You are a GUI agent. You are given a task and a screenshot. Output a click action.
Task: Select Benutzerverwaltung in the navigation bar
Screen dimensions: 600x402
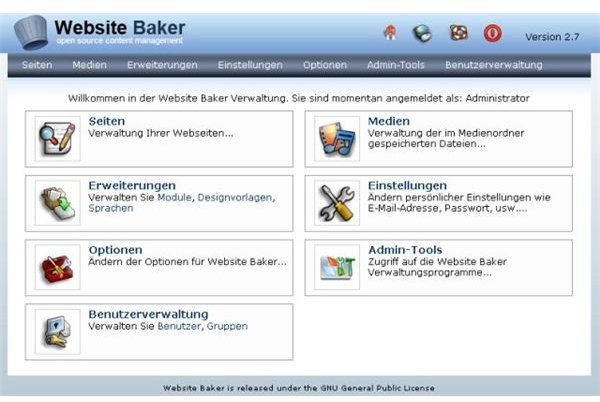click(x=494, y=65)
